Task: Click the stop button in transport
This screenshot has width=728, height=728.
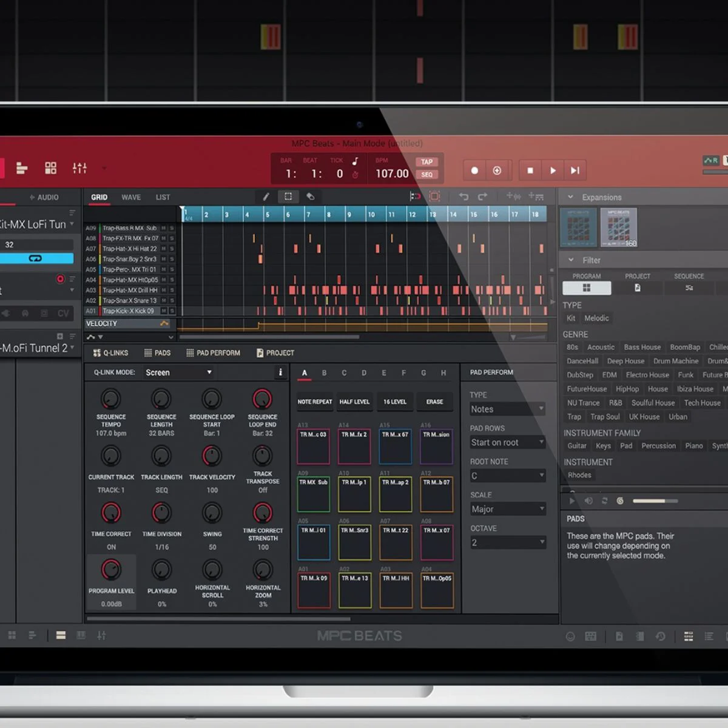Action: pyautogui.click(x=530, y=170)
